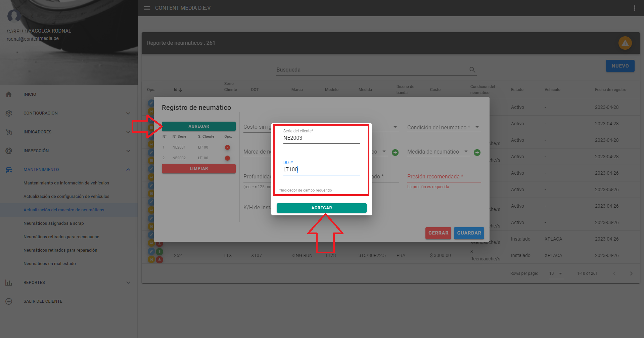
Task: Click the three-dot options menu icon
Action: pos(634,8)
